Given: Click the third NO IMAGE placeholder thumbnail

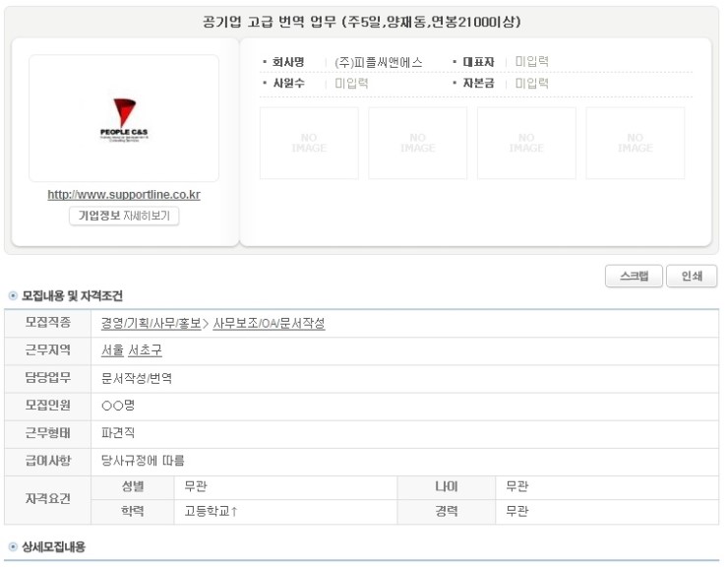Looking at the screenshot, I should [x=526, y=143].
